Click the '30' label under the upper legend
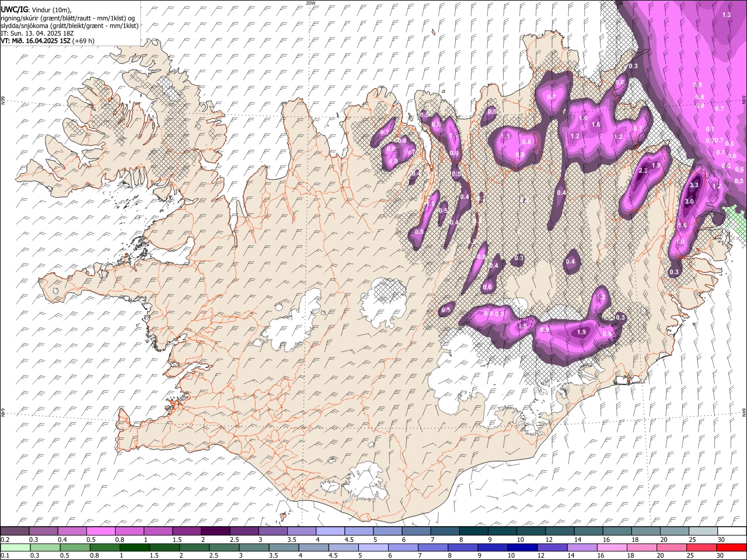Image resolution: width=747 pixels, height=560 pixels. click(x=721, y=540)
